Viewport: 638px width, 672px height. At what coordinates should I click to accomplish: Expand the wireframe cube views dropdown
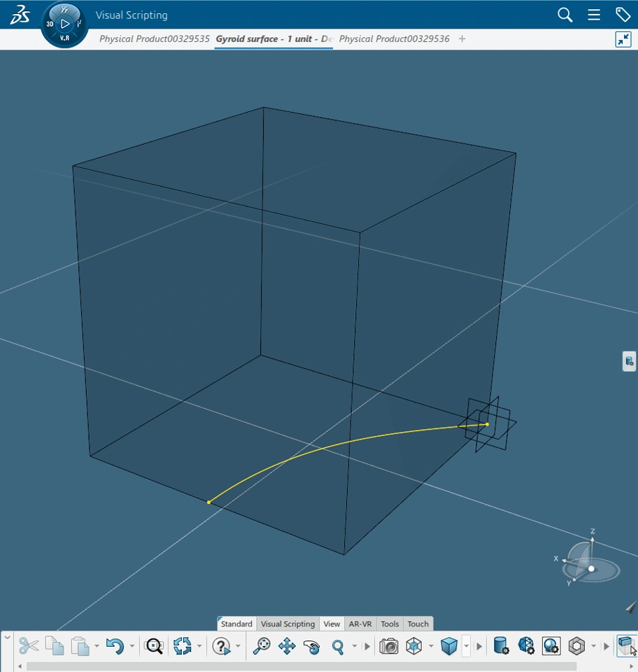pyautogui.click(x=431, y=646)
